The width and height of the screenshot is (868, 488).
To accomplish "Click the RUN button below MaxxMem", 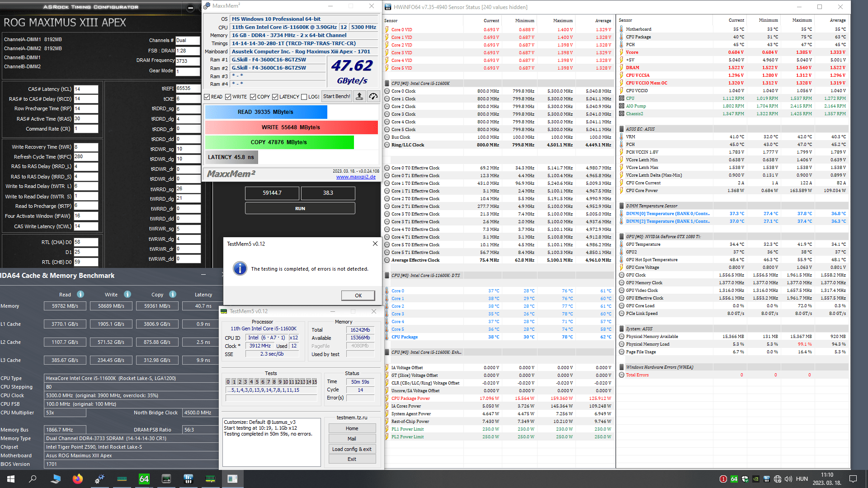I will click(300, 208).
